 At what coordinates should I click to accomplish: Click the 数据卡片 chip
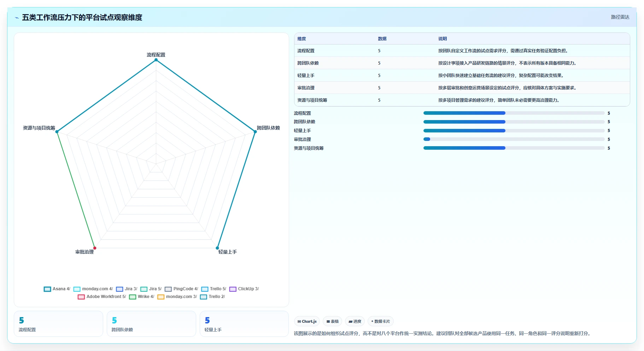point(381,321)
